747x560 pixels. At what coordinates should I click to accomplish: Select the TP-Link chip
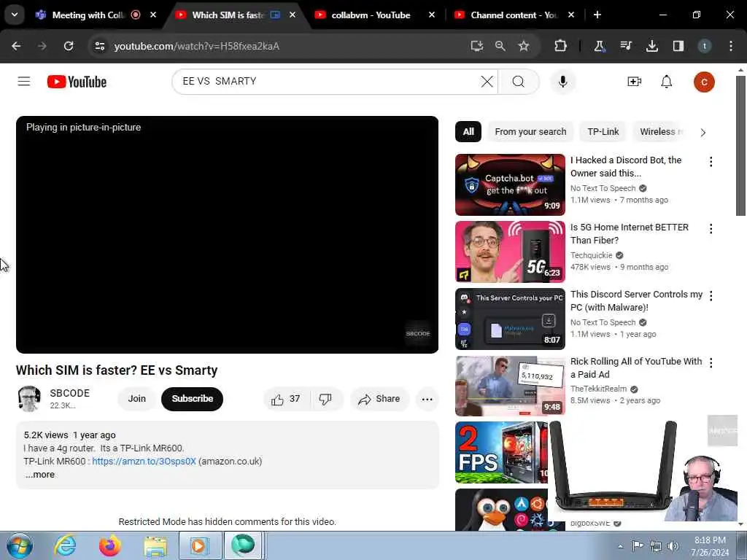pyautogui.click(x=603, y=132)
